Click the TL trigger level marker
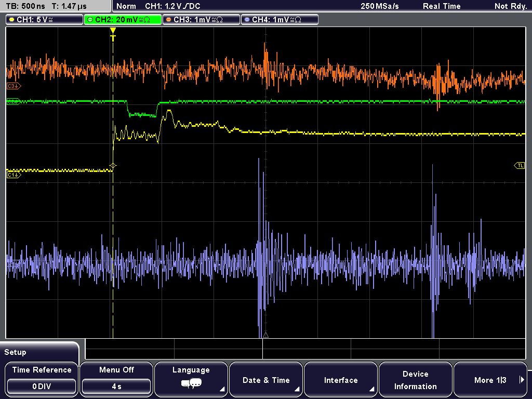The height and width of the screenshot is (399, 532). pyautogui.click(x=520, y=166)
